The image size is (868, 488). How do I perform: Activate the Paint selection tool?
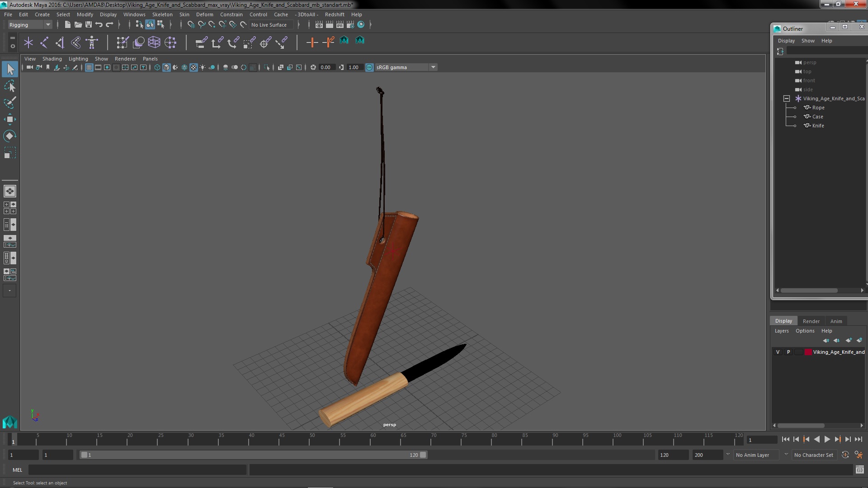click(10, 103)
